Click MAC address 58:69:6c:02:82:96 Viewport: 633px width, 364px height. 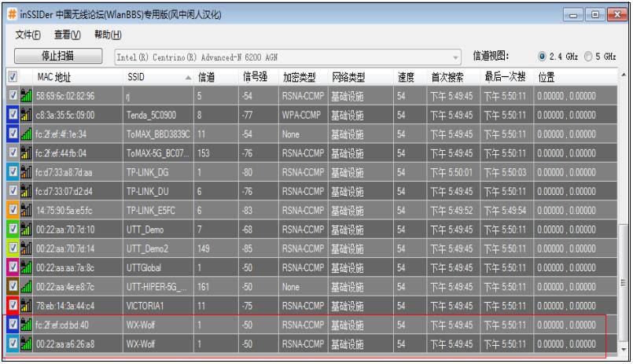coord(65,96)
